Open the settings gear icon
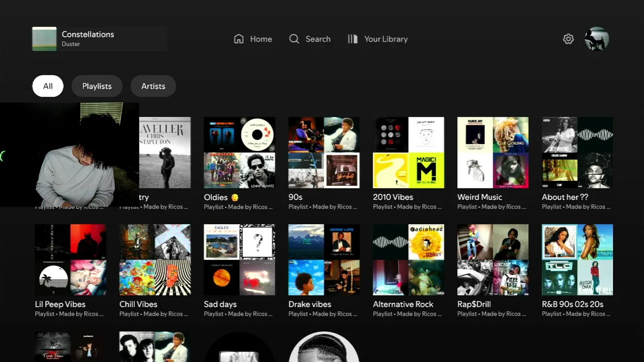The image size is (644, 362). point(569,39)
